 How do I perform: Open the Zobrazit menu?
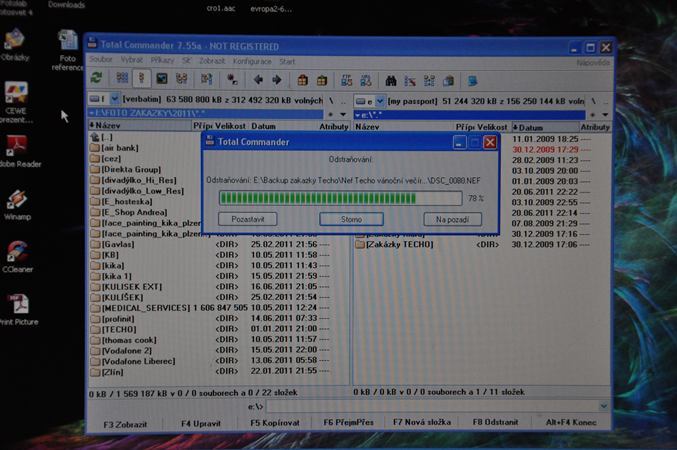[x=212, y=61]
